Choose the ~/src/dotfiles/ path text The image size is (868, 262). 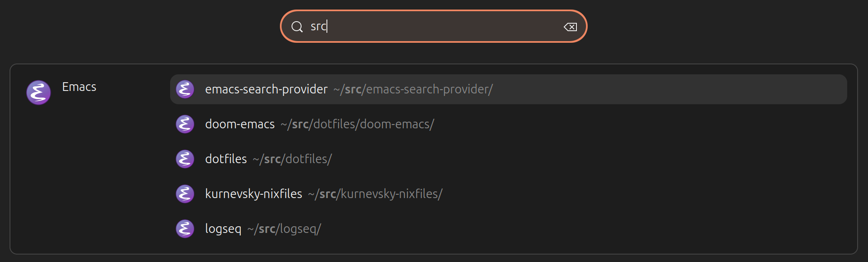(292, 159)
